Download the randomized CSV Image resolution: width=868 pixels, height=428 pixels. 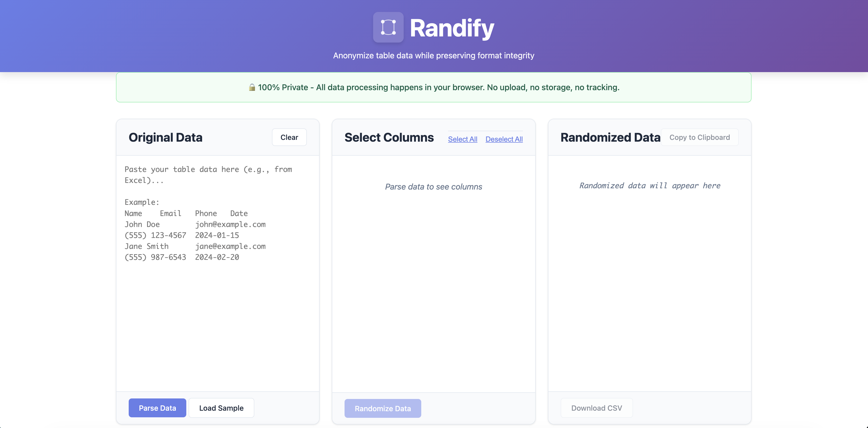[597, 408]
